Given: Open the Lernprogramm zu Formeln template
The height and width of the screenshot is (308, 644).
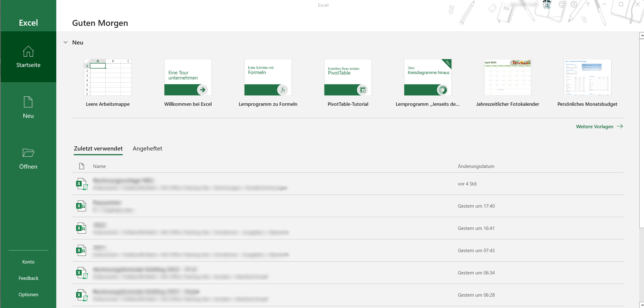Looking at the screenshot, I should coord(268,77).
